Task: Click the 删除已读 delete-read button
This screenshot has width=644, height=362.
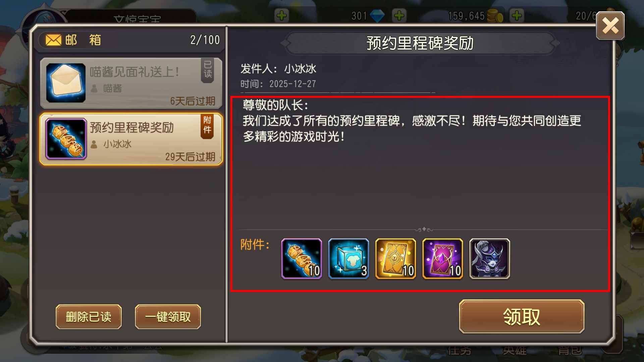Action: pos(89,317)
